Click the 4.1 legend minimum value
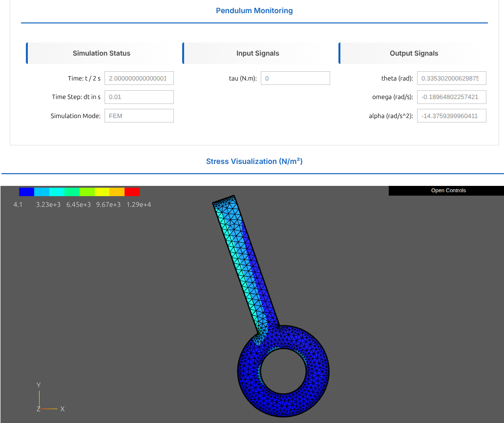 coord(18,204)
